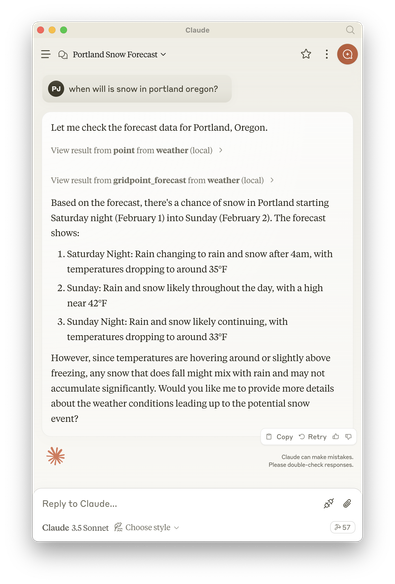The height and width of the screenshot is (584, 395).
Task: Start a new chat with orange button
Action: pos(347,54)
